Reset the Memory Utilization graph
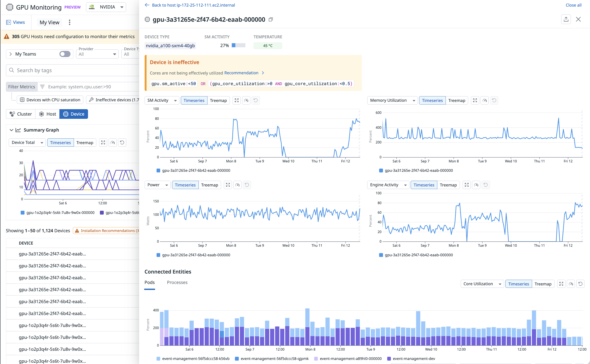 coord(494,100)
